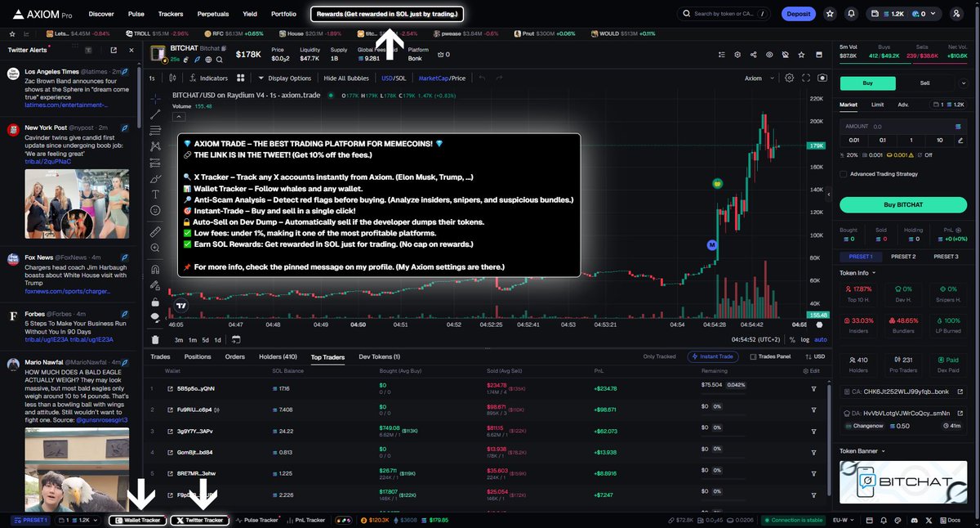Select the text tool in the chart toolbar

click(x=155, y=194)
